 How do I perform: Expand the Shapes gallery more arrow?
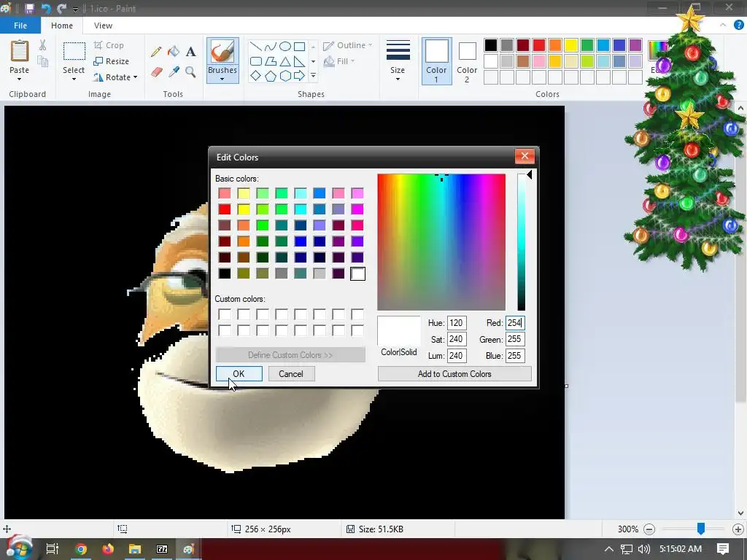[313, 76]
